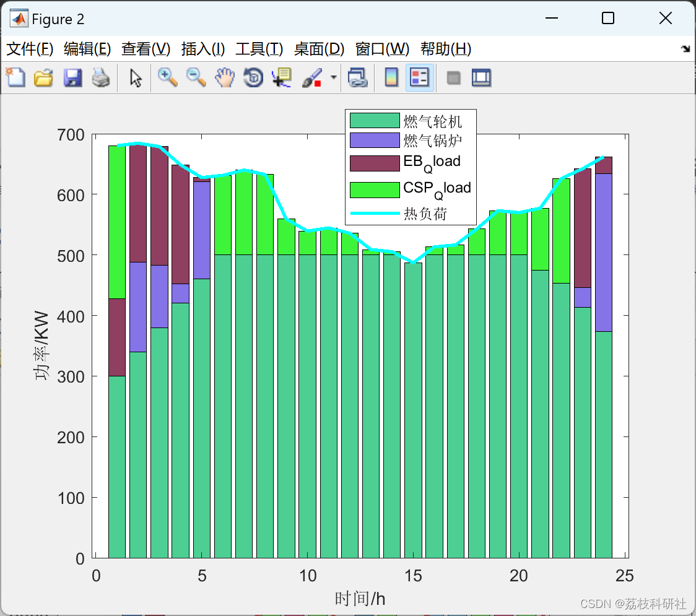Open file with the folder icon

tap(43, 77)
